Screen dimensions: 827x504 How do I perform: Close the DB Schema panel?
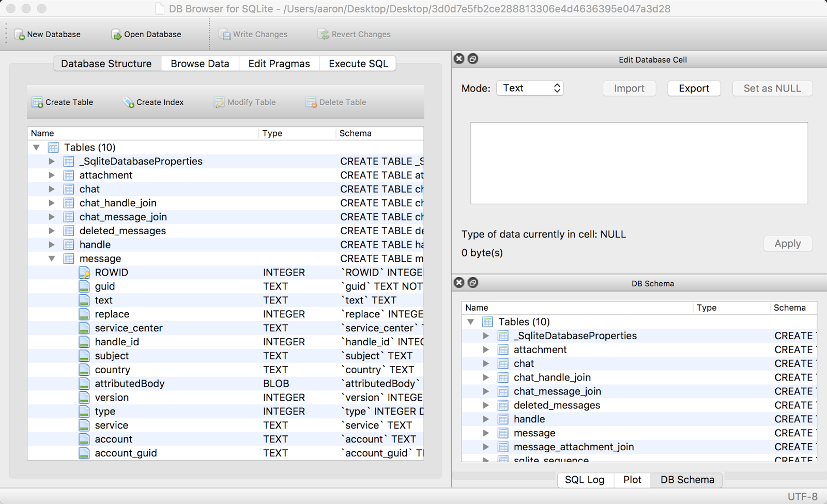tap(459, 283)
